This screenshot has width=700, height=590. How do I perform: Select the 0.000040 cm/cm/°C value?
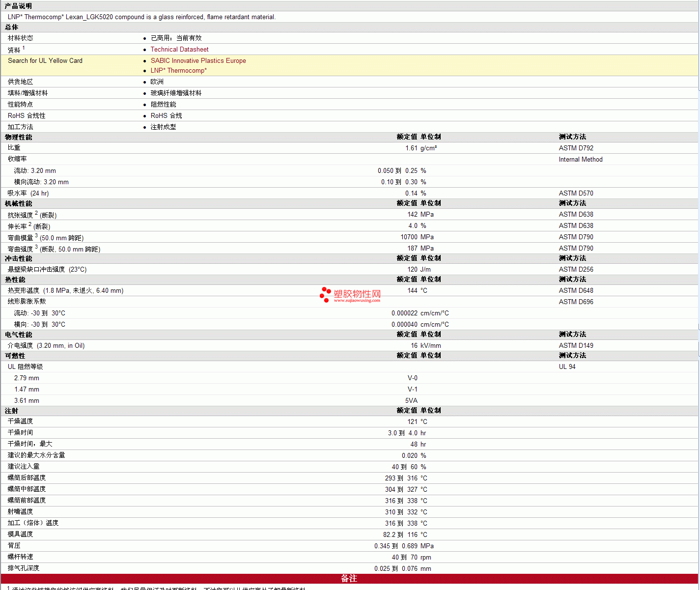pos(420,325)
